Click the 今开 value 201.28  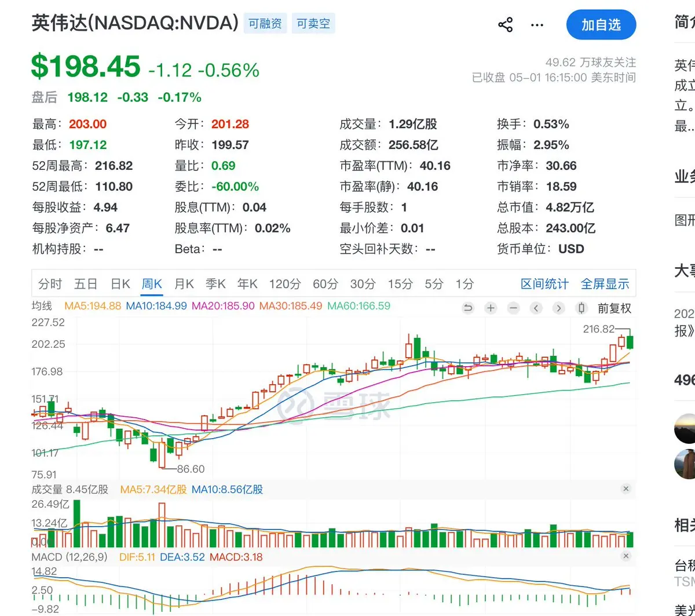[230, 124]
